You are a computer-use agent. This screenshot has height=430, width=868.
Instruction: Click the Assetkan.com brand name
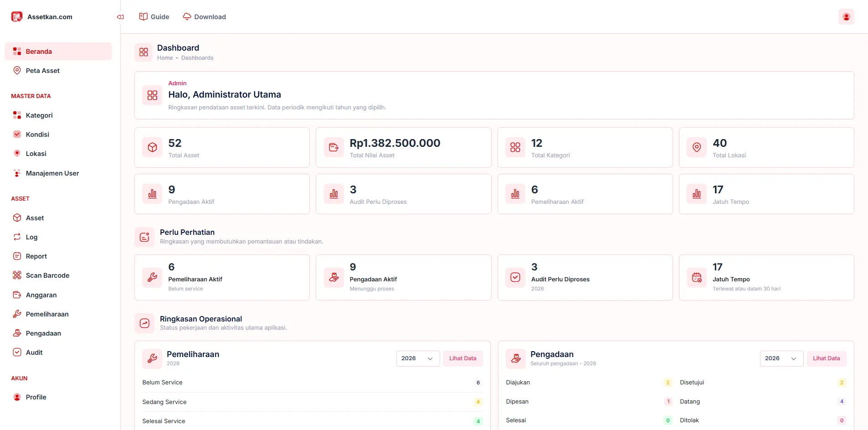point(50,17)
